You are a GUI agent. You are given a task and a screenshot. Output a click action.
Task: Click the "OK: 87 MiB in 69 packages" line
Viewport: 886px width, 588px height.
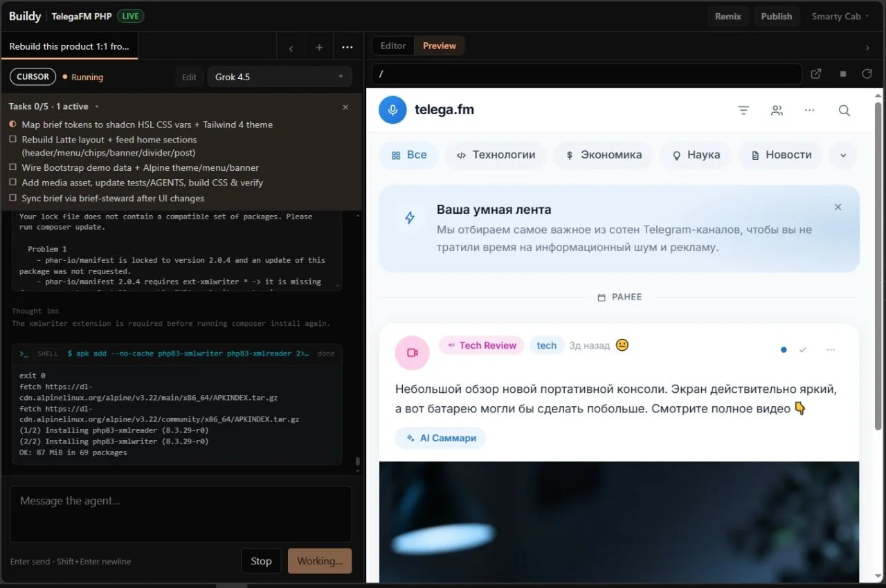(73, 452)
